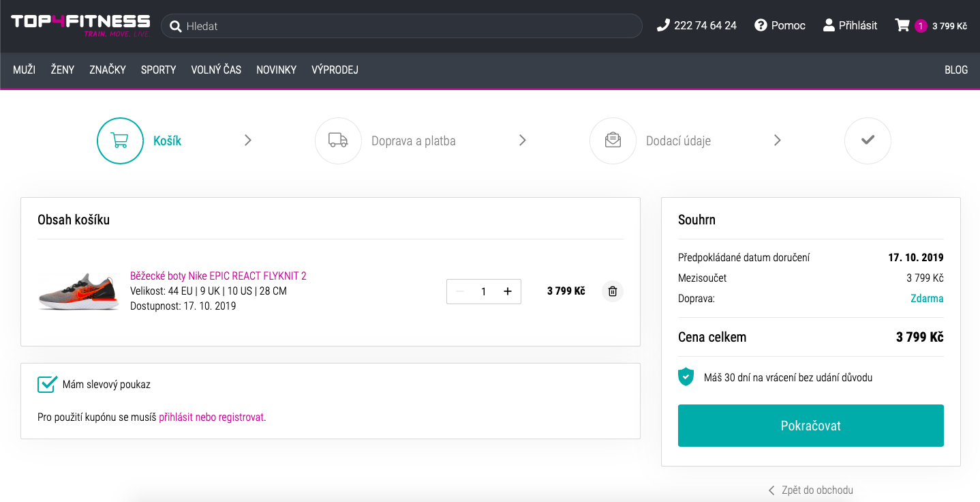The height and width of the screenshot is (502, 980).
Task: Open the MUŽI menu
Action: 24,70
